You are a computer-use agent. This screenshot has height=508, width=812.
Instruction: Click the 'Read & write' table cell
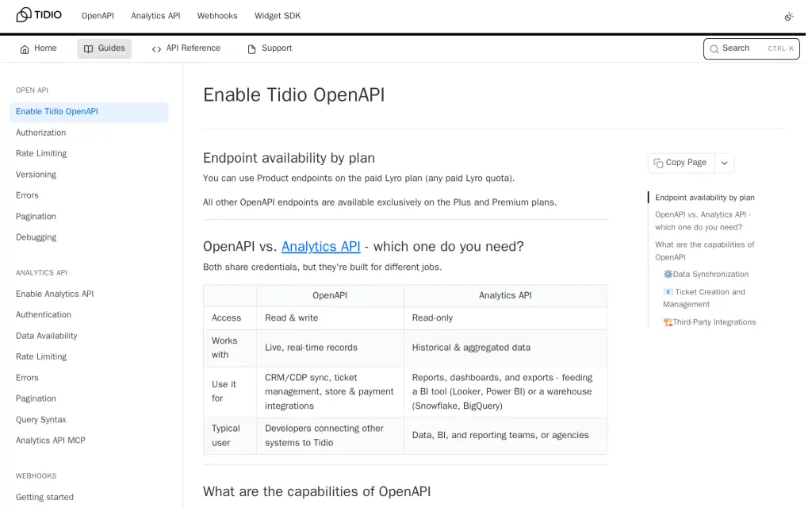click(x=331, y=318)
